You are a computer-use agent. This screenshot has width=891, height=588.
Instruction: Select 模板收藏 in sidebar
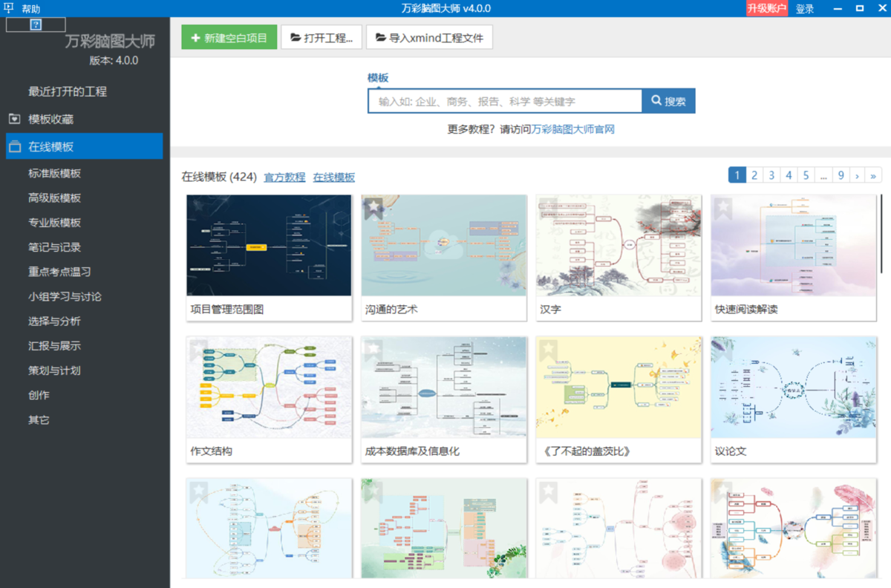(x=50, y=119)
